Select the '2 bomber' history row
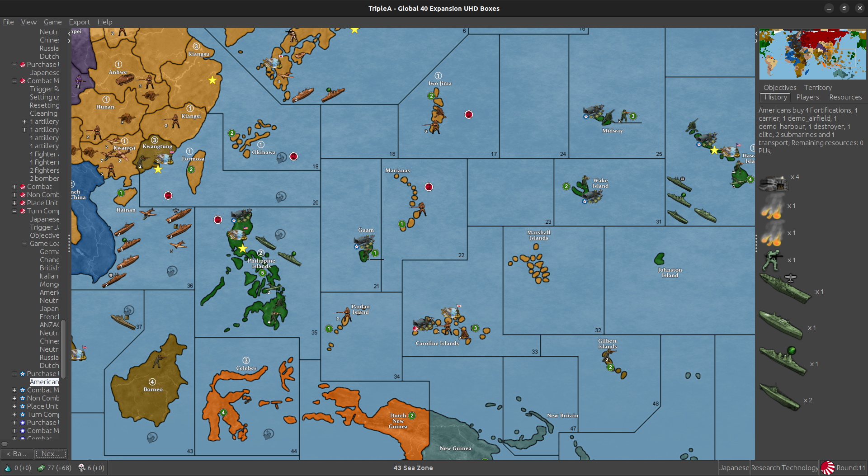The image size is (868, 476). click(x=44, y=179)
